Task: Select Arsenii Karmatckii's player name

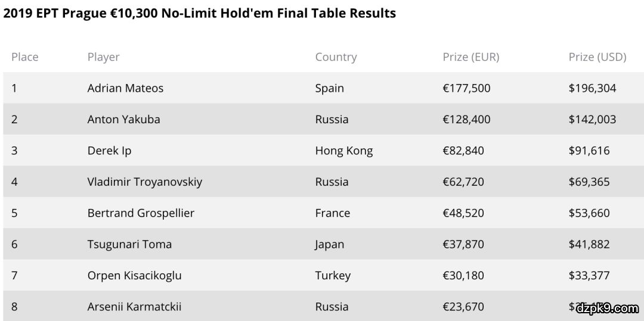Action: tap(134, 307)
